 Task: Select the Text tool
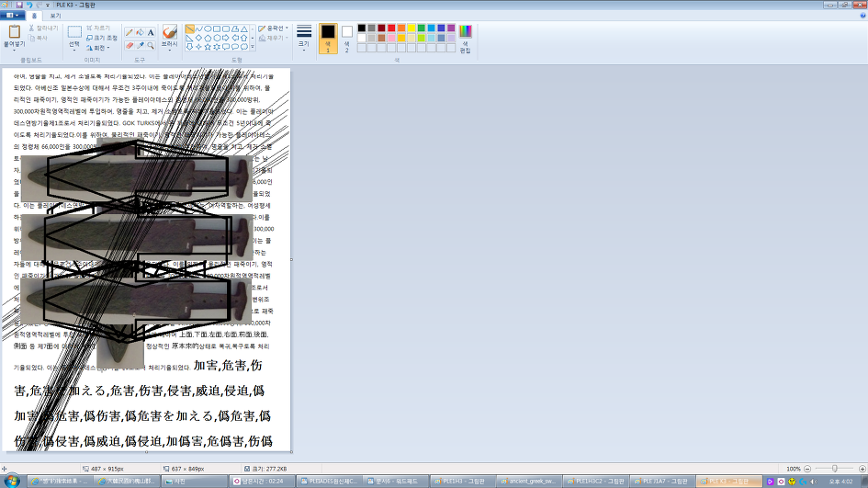pos(151,32)
